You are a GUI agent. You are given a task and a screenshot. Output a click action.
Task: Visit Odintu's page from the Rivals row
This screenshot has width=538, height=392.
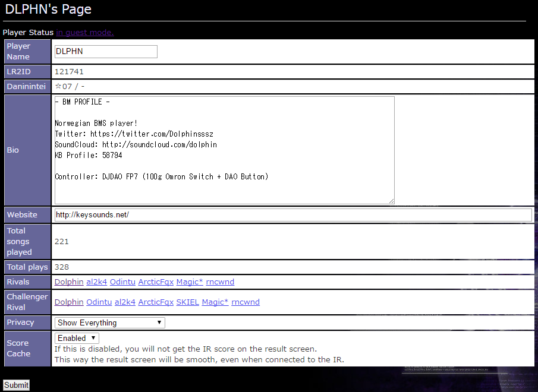pyautogui.click(x=122, y=282)
